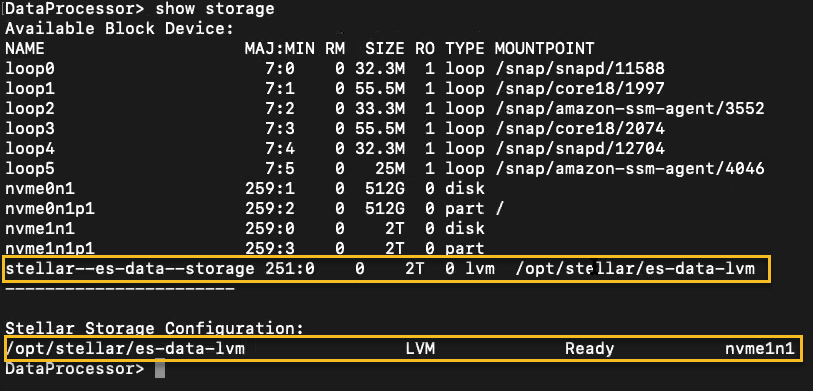Select the nvme1n1p1 partition name
Image resolution: width=813 pixels, height=391 pixels.
pyautogui.click(x=50, y=248)
